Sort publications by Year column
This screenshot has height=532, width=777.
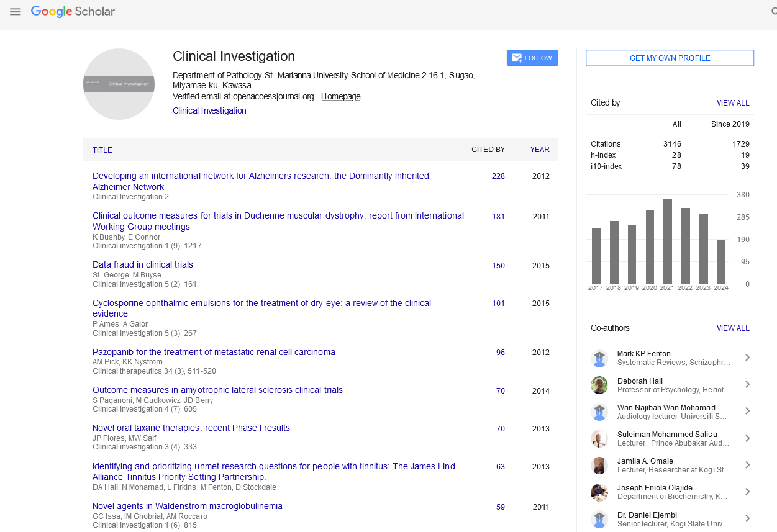click(540, 150)
